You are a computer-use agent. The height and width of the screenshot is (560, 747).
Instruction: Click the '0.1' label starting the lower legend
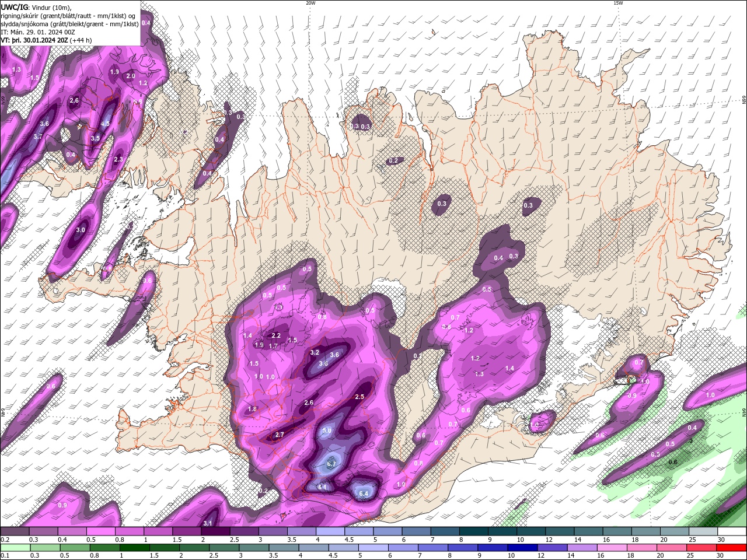pyautogui.click(x=4, y=555)
